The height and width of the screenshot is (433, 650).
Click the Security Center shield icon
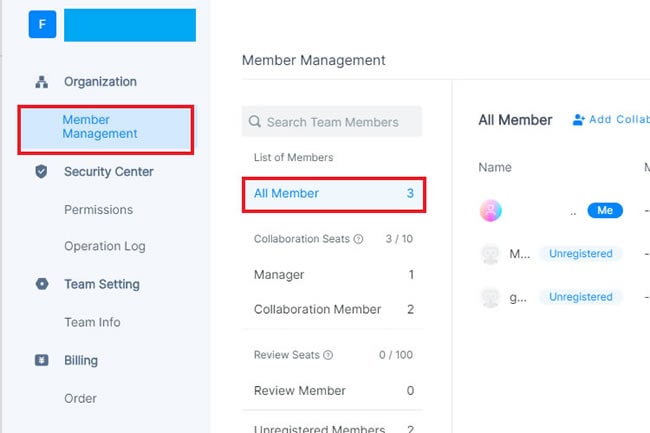[x=41, y=171]
